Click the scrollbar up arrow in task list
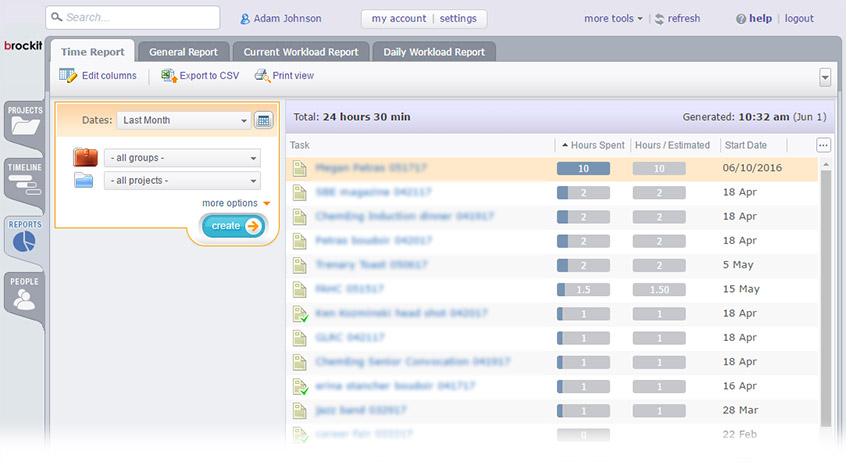 tap(825, 164)
